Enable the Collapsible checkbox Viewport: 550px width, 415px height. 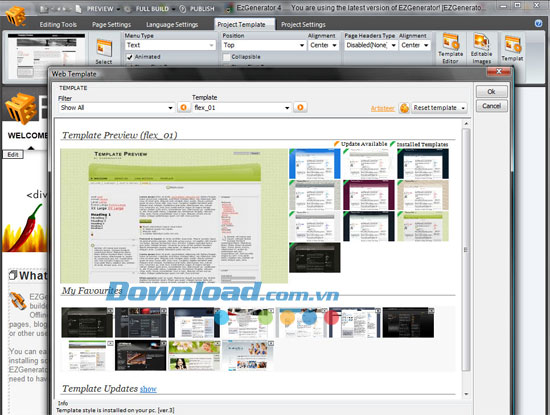(227, 57)
